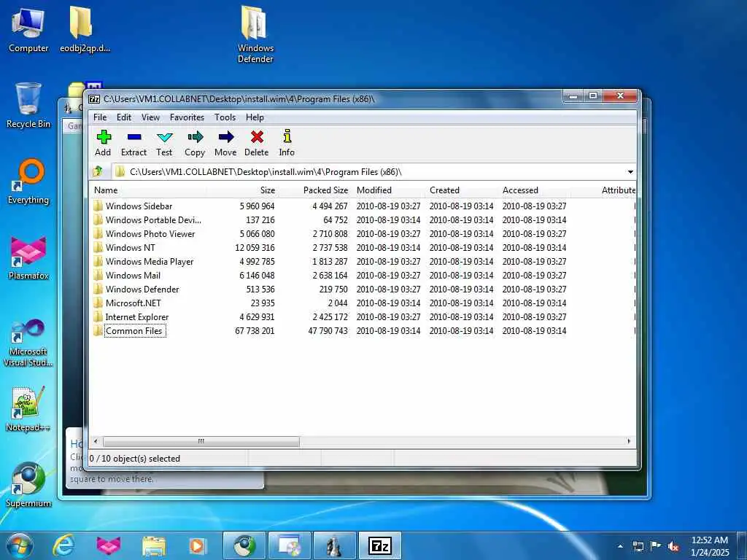The height and width of the screenshot is (560, 747).
Task: Sort by the Created column header
Action: tap(461, 190)
